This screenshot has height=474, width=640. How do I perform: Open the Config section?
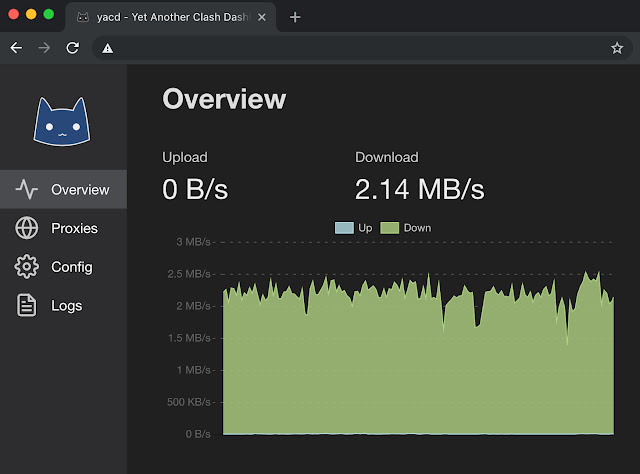pyautogui.click(x=63, y=267)
